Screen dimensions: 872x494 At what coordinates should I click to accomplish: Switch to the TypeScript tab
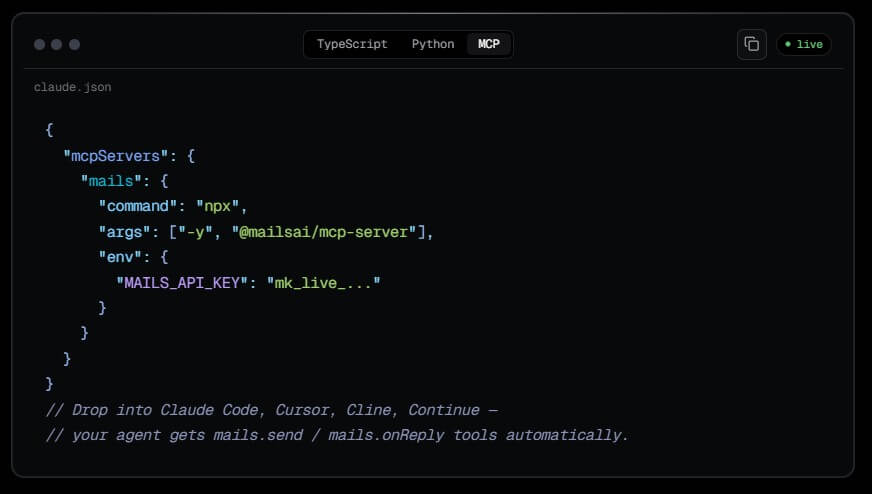pyautogui.click(x=352, y=44)
